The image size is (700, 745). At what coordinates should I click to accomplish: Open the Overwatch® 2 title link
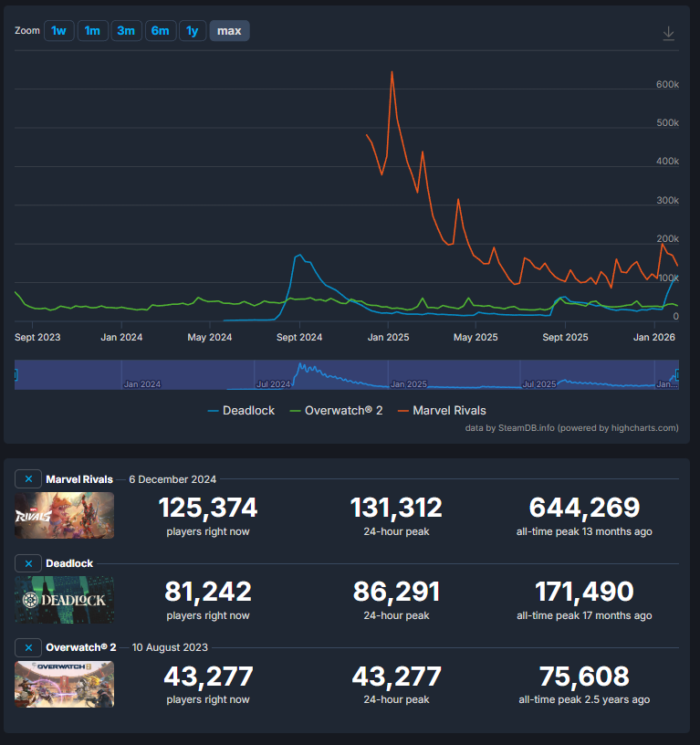[81, 647]
